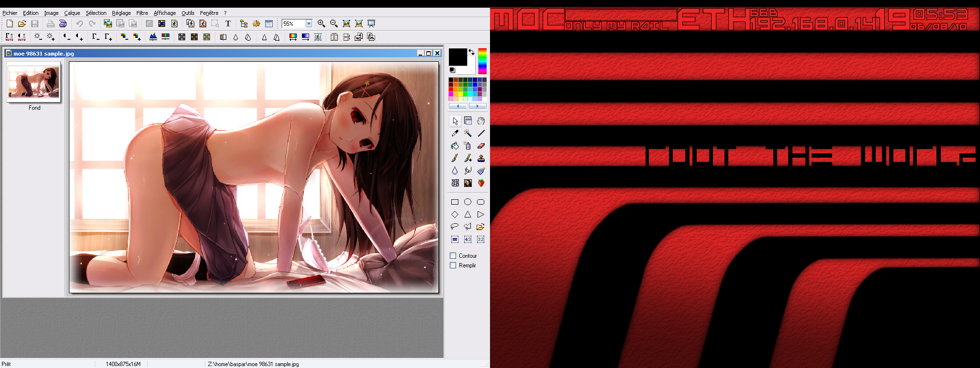
Task: Click the Prêt status text
Action: [x=6, y=364]
